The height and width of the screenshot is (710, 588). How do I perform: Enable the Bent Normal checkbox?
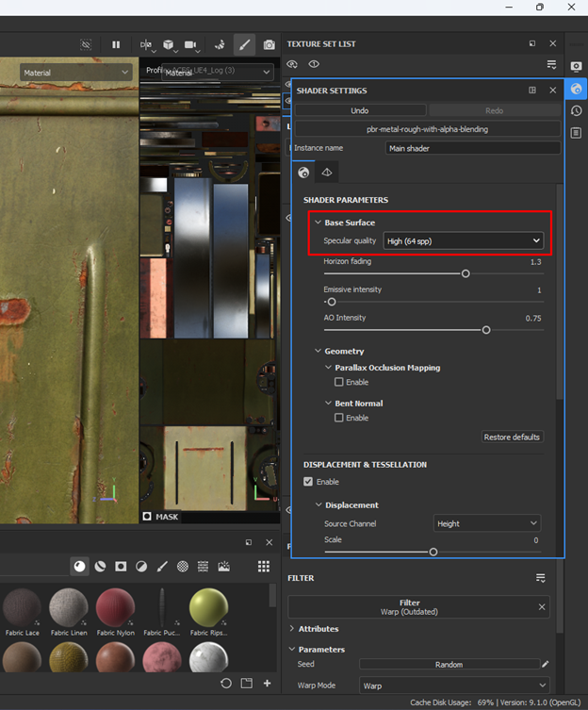pyautogui.click(x=339, y=418)
